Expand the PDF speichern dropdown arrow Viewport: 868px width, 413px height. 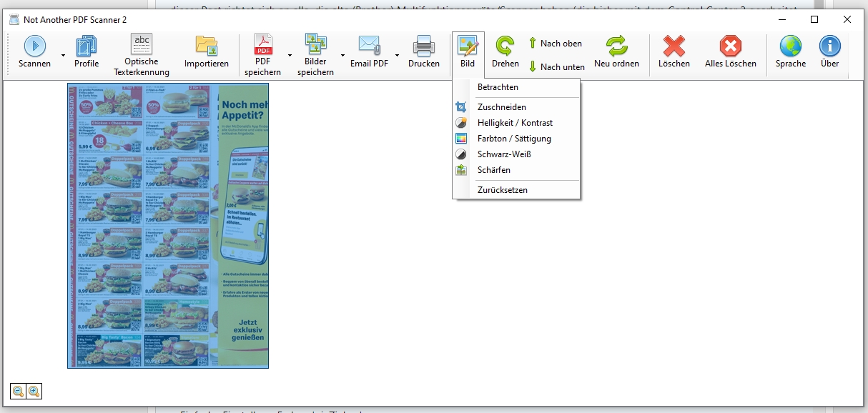(290, 54)
